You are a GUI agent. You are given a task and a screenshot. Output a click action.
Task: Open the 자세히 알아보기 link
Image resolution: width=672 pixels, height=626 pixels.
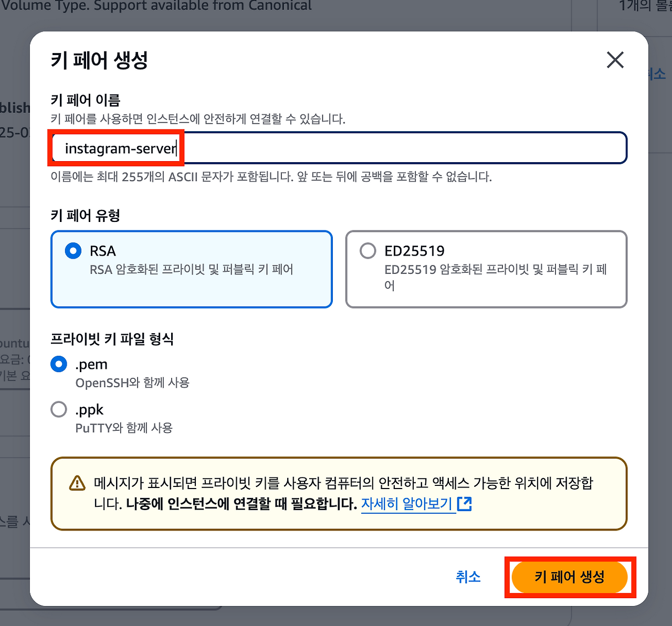(x=407, y=504)
